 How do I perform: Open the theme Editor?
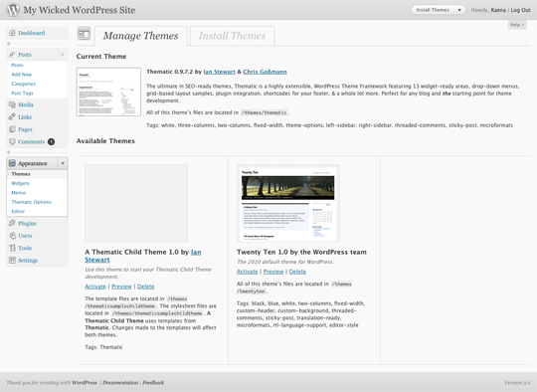coord(18,211)
